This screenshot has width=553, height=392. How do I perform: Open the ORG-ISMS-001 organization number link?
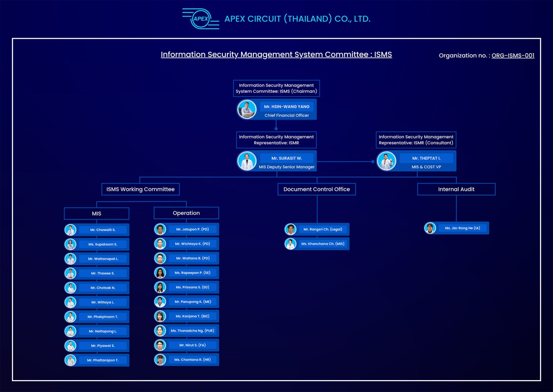513,55
